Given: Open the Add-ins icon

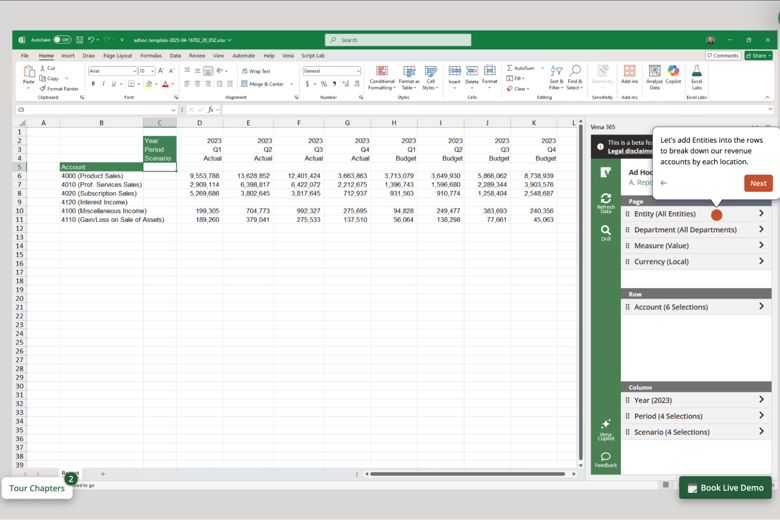Looking at the screenshot, I should tap(629, 71).
